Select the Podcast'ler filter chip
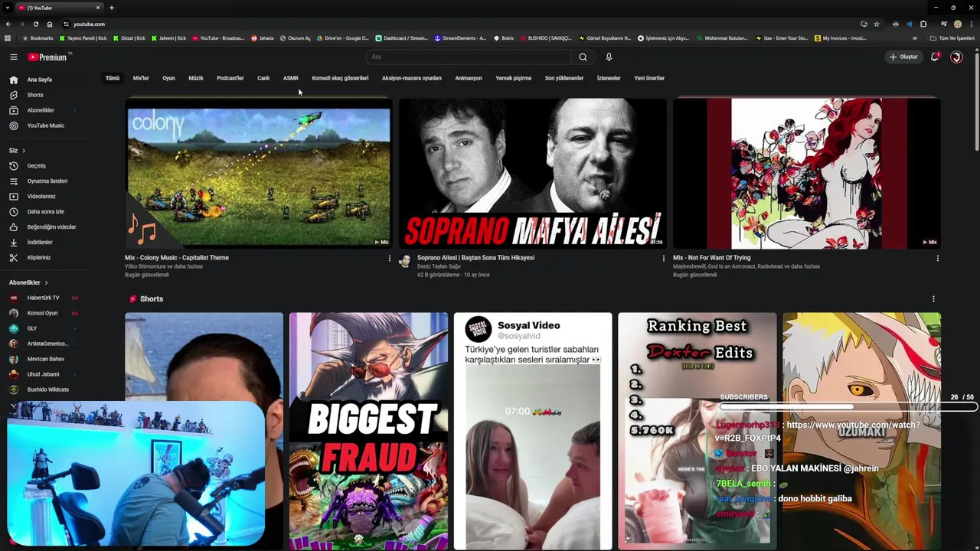Image resolution: width=980 pixels, height=551 pixels. click(230, 78)
